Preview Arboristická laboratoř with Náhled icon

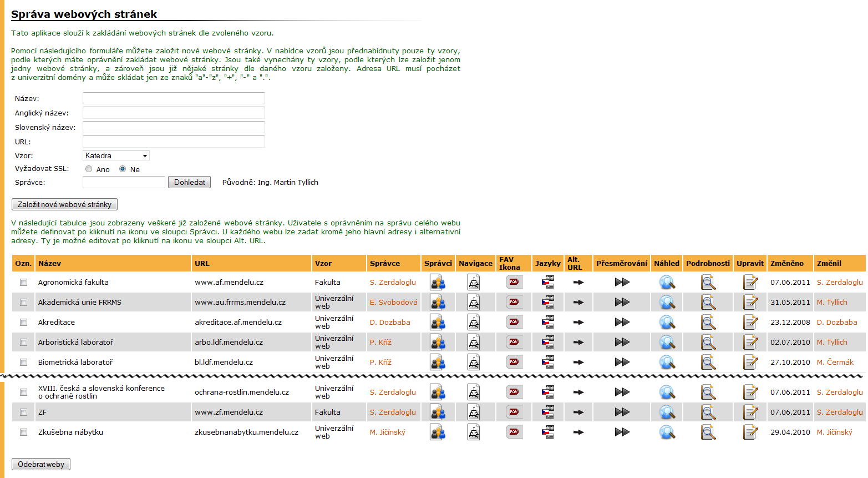[667, 343]
